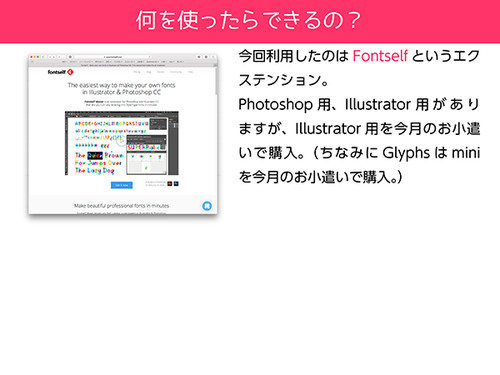Click the word Photoshop in the slide paragraph
The image size is (500, 375).
click(275, 105)
